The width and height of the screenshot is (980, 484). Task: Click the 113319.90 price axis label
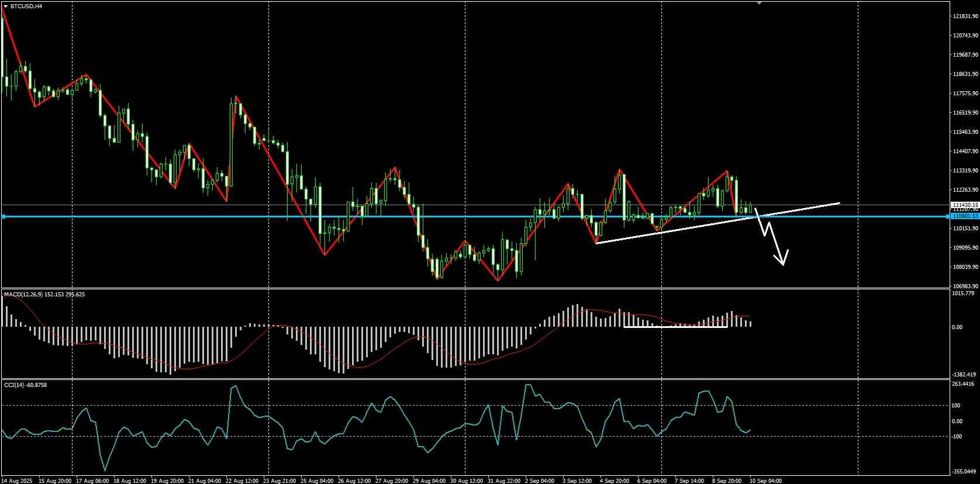point(965,171)
